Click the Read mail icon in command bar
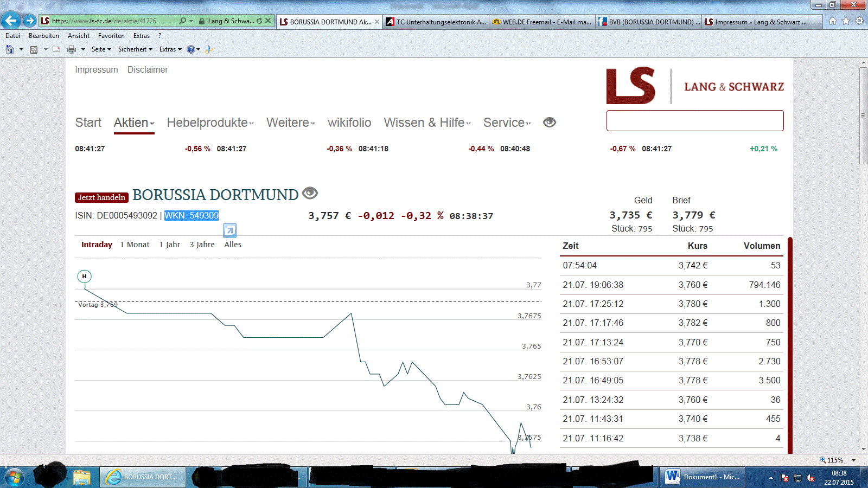Image resolution: width=868 pixels, height=488 pixels. (x=56, y=49)
